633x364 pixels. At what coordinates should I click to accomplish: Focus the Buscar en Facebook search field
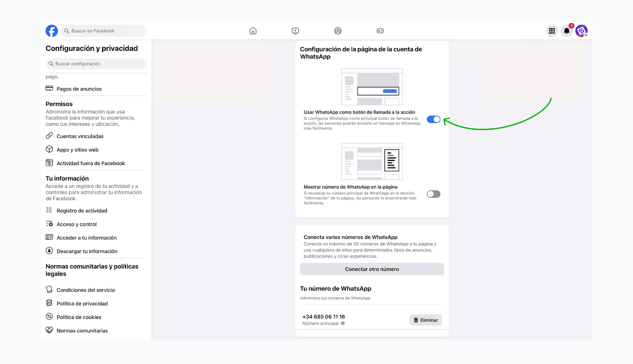click(x=104, y=31)
